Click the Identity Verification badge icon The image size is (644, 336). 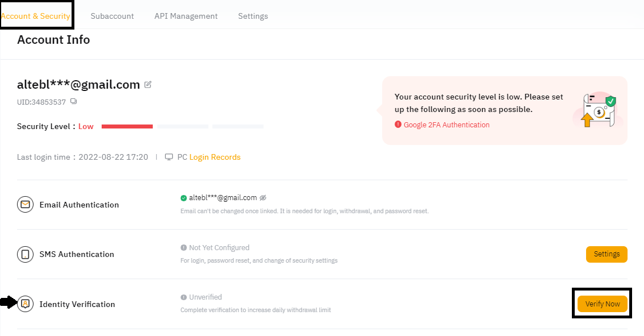coord(25,304)
